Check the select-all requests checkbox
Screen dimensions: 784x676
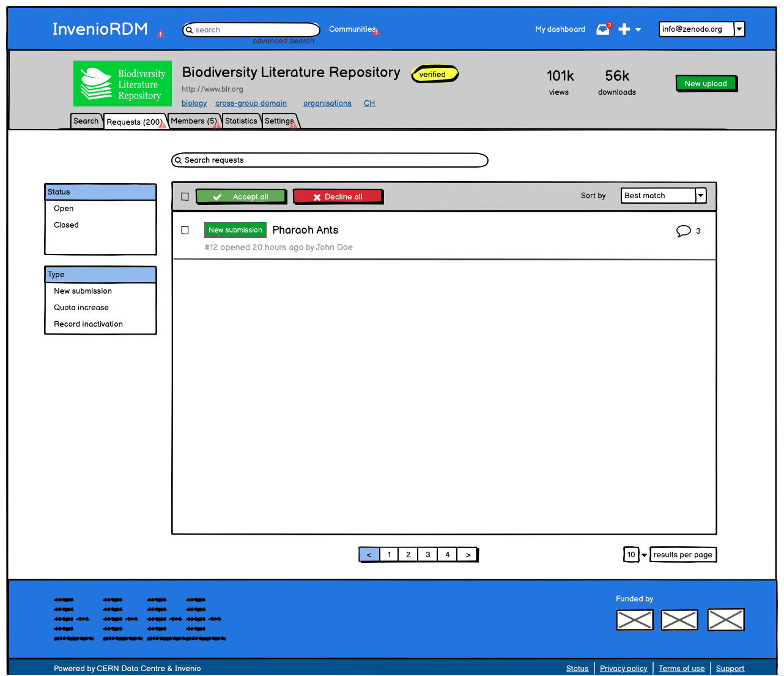click(x=185, y=196)
